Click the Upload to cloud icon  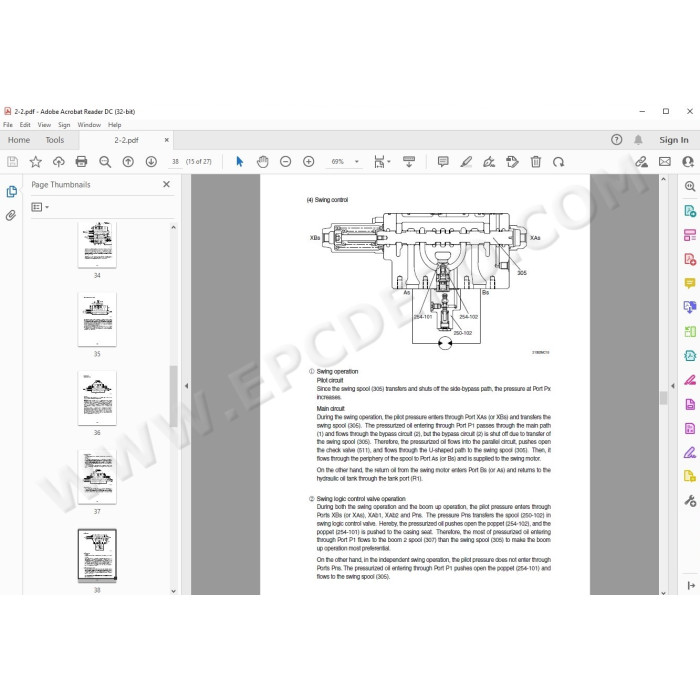pos(58,162)
